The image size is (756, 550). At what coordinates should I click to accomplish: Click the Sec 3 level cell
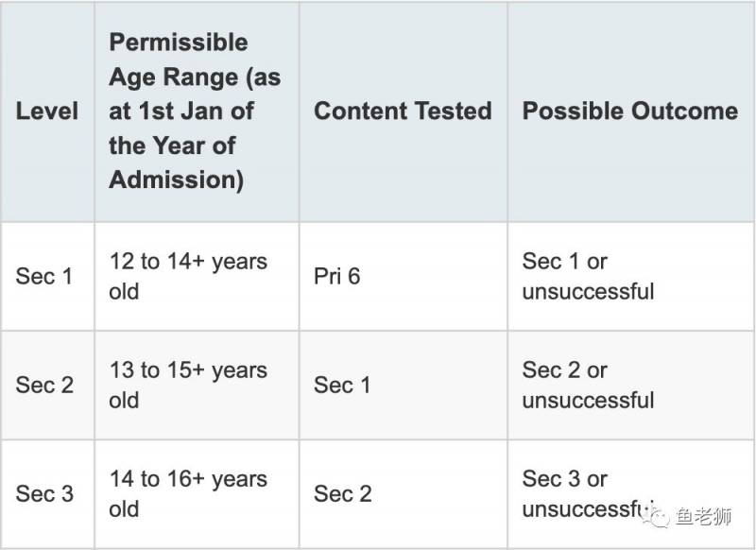44,493
